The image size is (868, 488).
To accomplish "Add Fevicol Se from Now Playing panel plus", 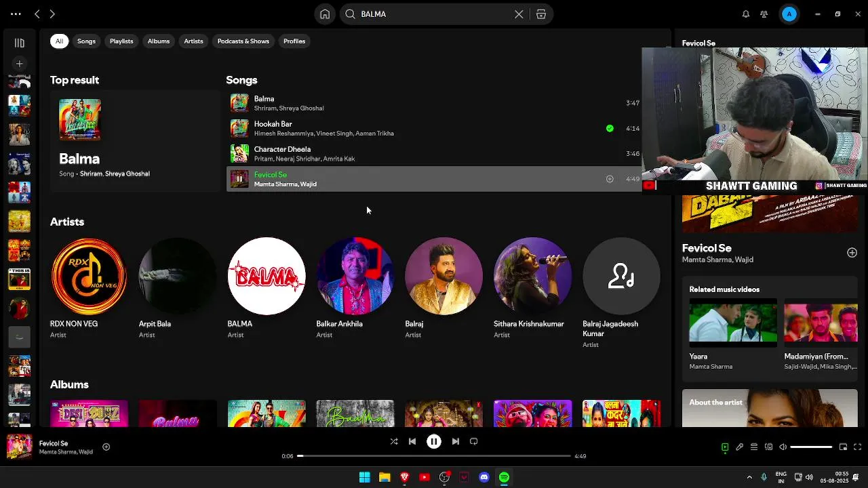I will click(x=852, y=253).
